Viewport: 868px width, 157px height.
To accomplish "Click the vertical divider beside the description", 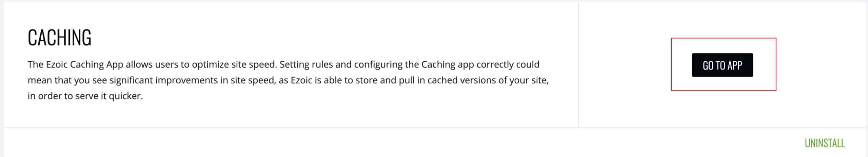I will [x=579, y=64].
